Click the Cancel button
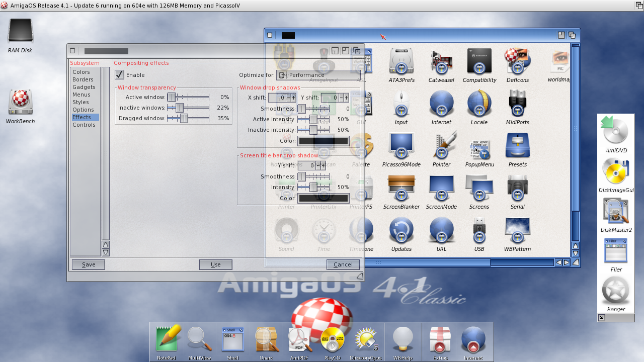 pos(343,264)
